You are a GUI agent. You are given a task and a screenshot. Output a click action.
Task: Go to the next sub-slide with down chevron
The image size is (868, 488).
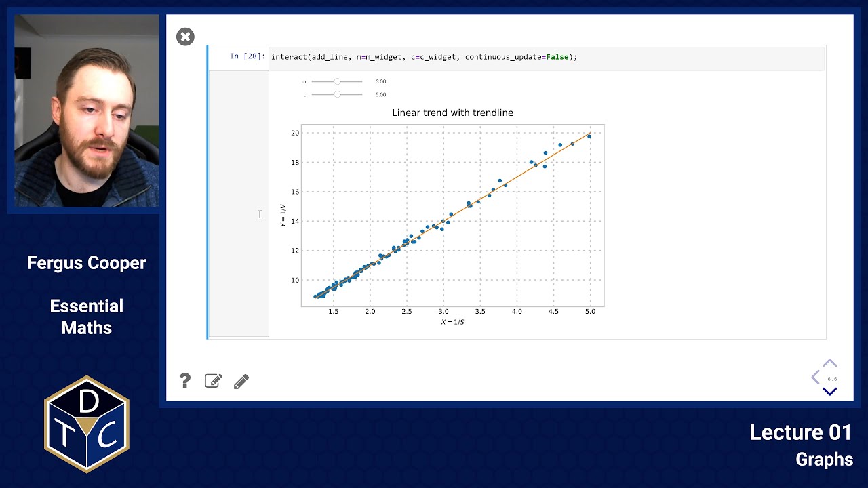(829, 391)
